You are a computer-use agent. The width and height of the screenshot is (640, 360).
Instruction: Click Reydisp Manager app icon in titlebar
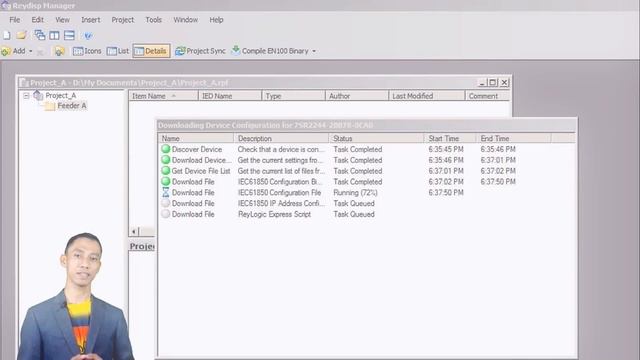tap(6, 5)
